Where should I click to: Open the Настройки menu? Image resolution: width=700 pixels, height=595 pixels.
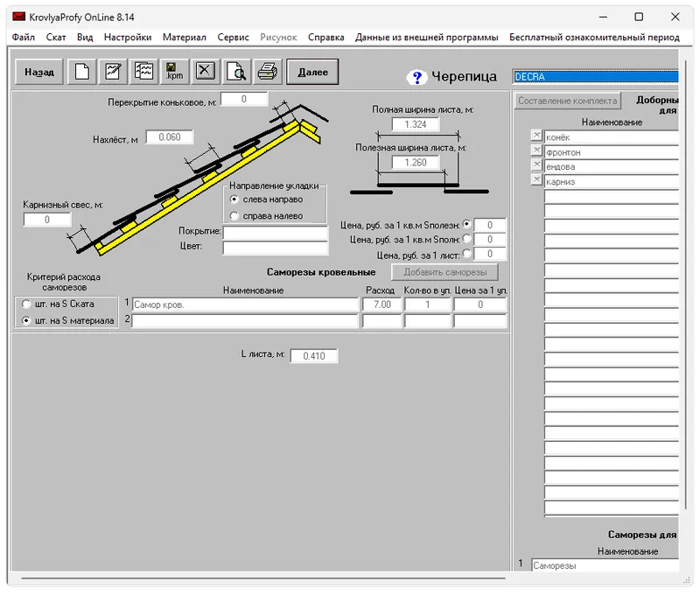tap(128, 37)
